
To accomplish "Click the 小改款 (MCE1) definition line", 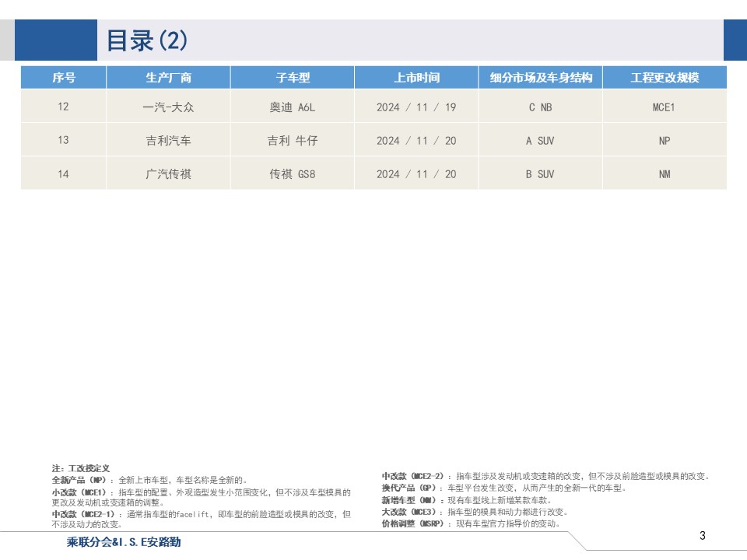I will point(201,497).
